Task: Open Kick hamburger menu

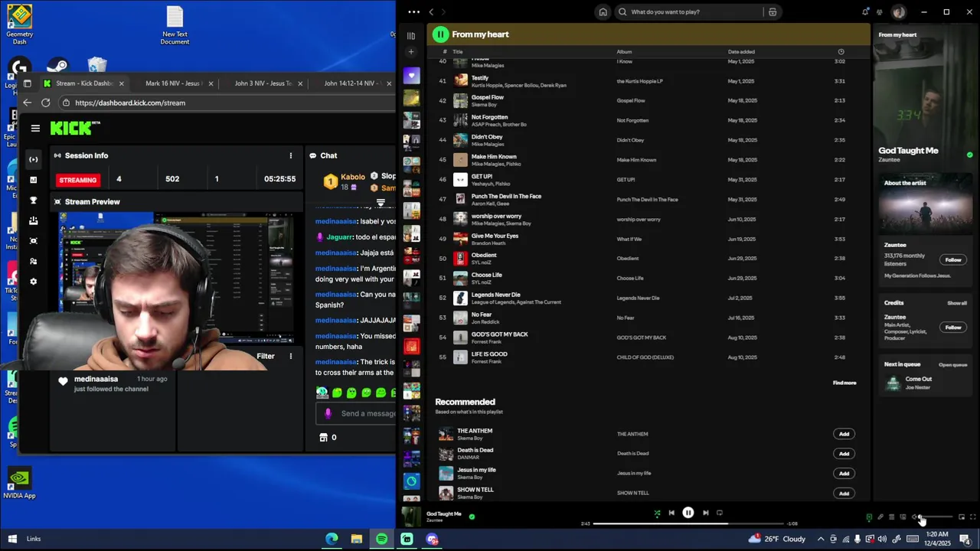Action: [x=35, y=129]
